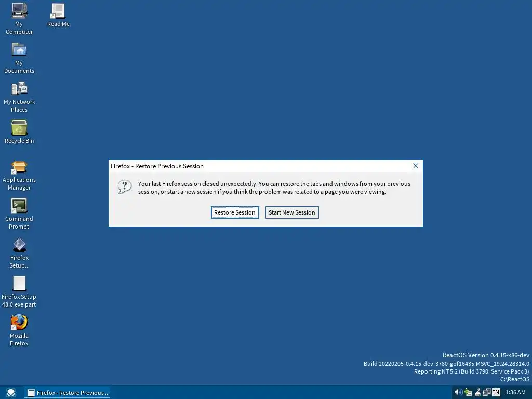
Task: Open the EN language indicator
Action: pos(495,392)
